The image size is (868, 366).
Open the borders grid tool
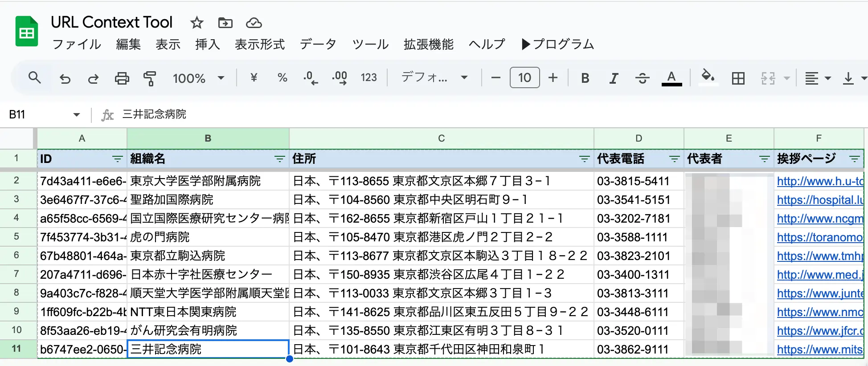(x=738, y=78)
